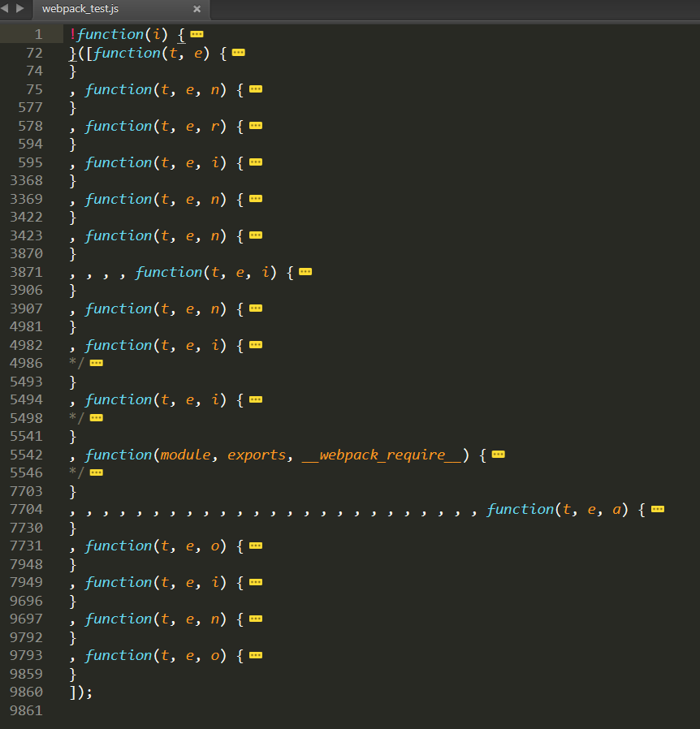Expand folded function on line 3871
The image size is (700, 729).
click(305, 271)
